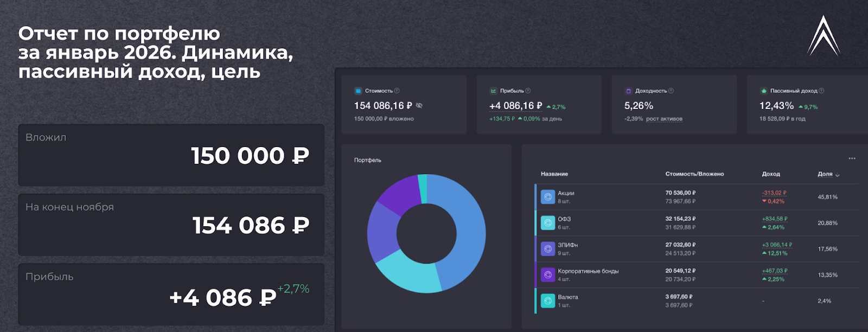The height and width of the screenshot is (332, 868).
Task: Click the Вложил 150 000 ₽ card
Action: tap(171, 155)
